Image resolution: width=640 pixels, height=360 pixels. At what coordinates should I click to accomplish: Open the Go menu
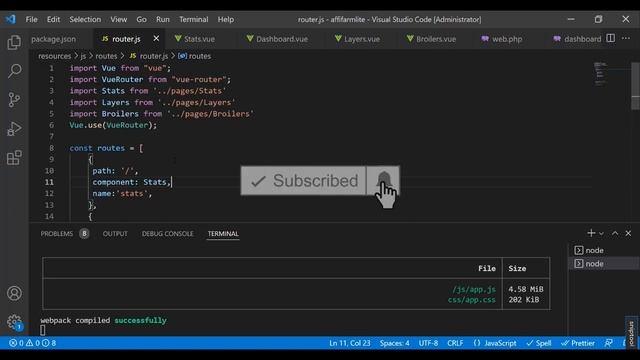(x=141, y=19)
